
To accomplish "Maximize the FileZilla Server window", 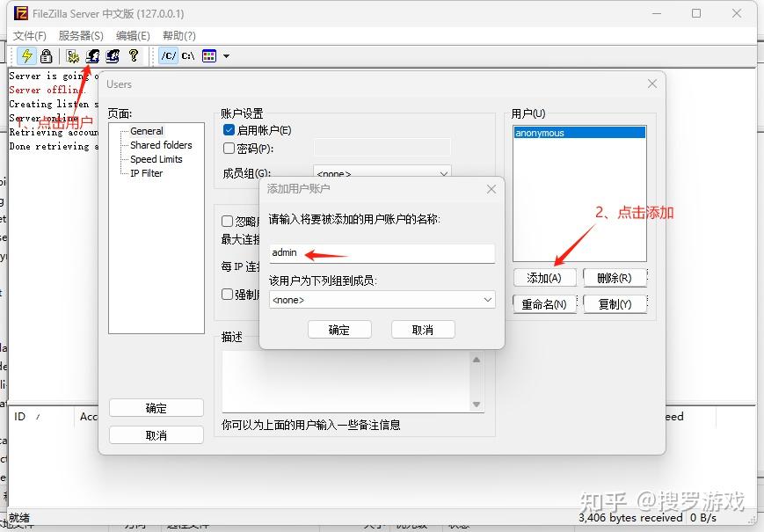I will pos(696,14).
